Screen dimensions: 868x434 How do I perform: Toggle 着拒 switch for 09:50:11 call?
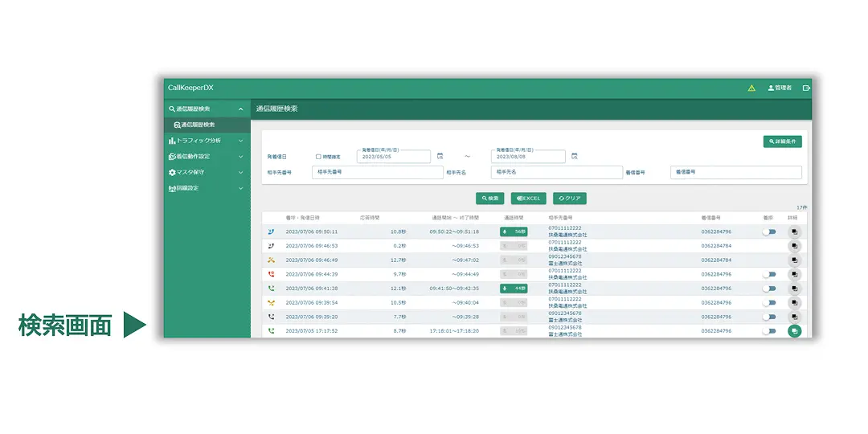pyautogui.click(x=770, y=231)
